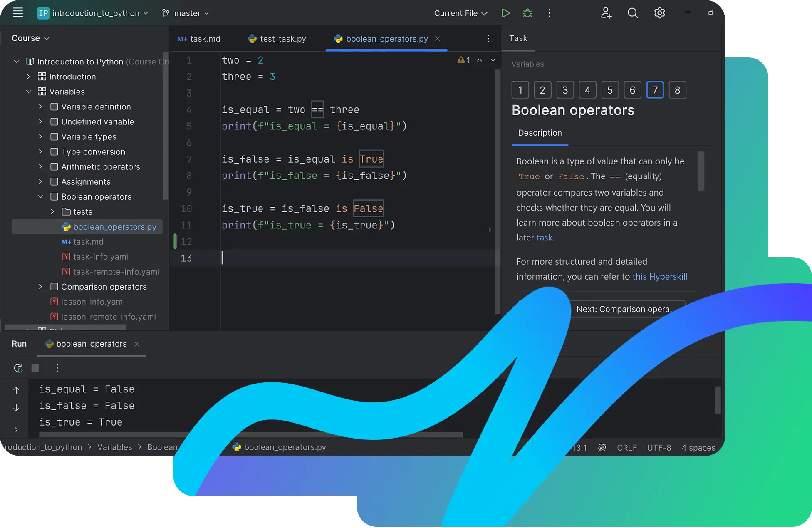Image resolution: width=812 pixels, height=528 pixels.
Task: Rerun boolean_operators in the Run panel
Action: tap(17, 368)
